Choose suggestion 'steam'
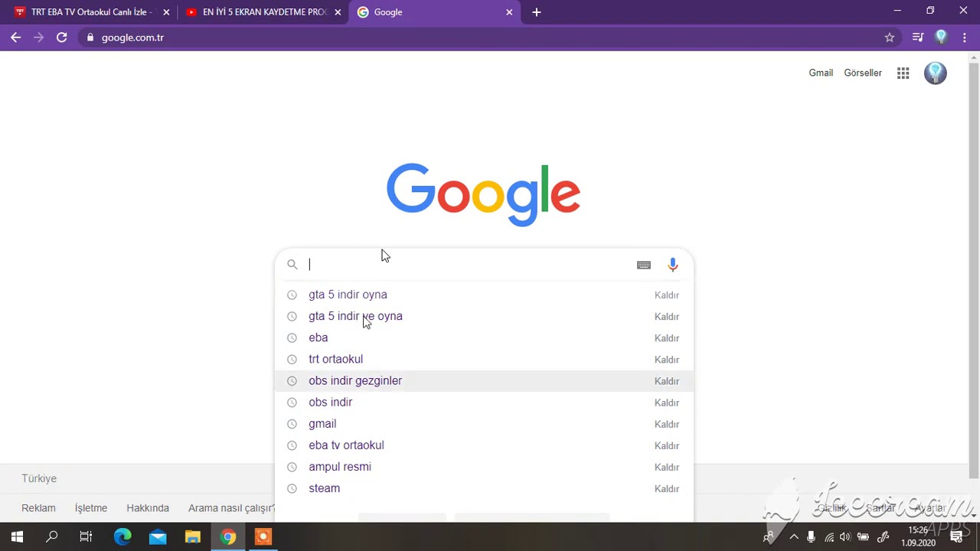The height and width of the screenshot is (551, 980). [x=324, y=488]
